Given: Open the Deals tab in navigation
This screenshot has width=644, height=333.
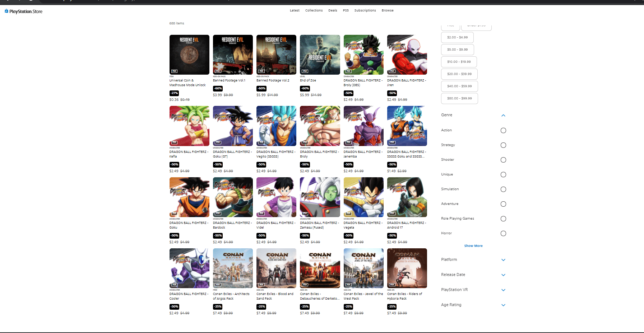Looking at the screenshot, I should click(x=333, y=10).
